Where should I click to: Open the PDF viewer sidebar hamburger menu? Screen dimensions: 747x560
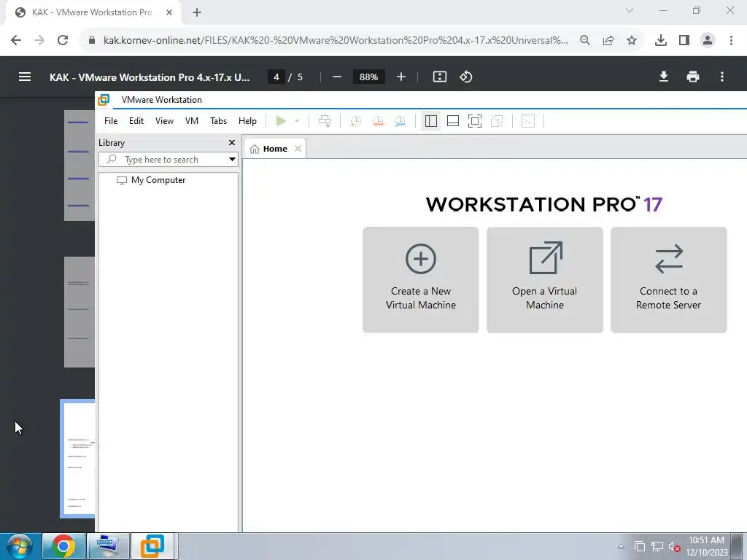pyautogui.click(x=25, y=77)
